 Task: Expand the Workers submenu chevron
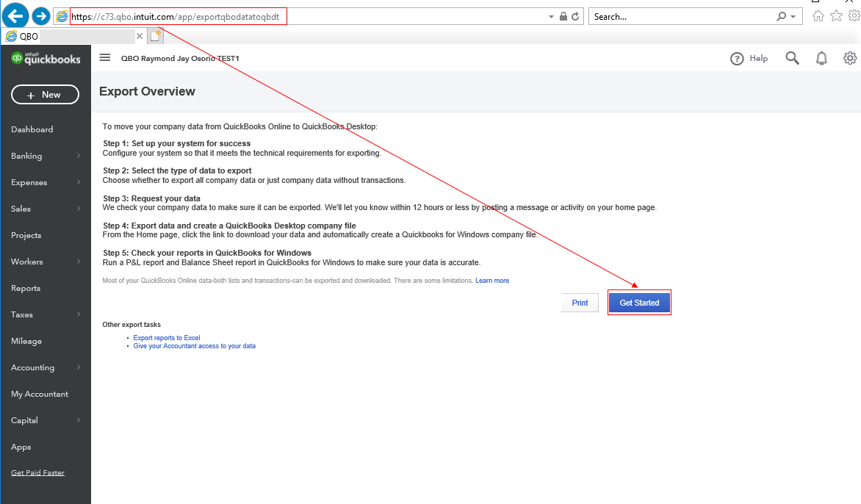pyautogui.click(x=79, y=262)
